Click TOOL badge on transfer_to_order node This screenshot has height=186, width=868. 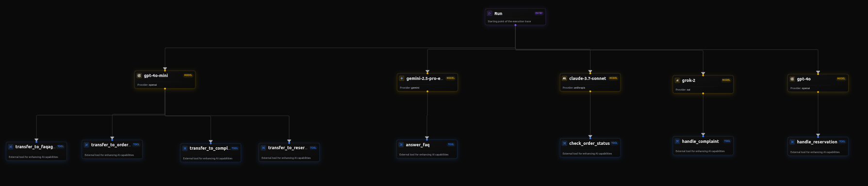pyautogui.click(x=136, y=144)
